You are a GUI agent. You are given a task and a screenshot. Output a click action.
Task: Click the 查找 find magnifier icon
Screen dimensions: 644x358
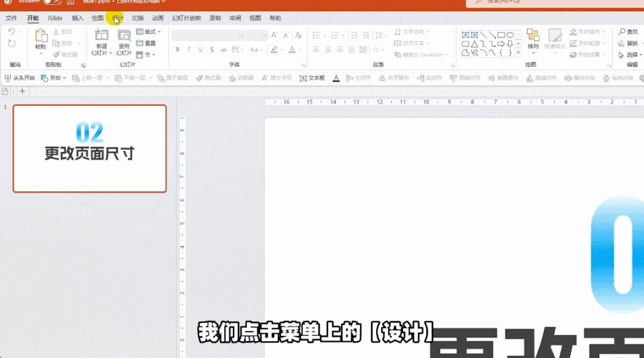[622, 32]
